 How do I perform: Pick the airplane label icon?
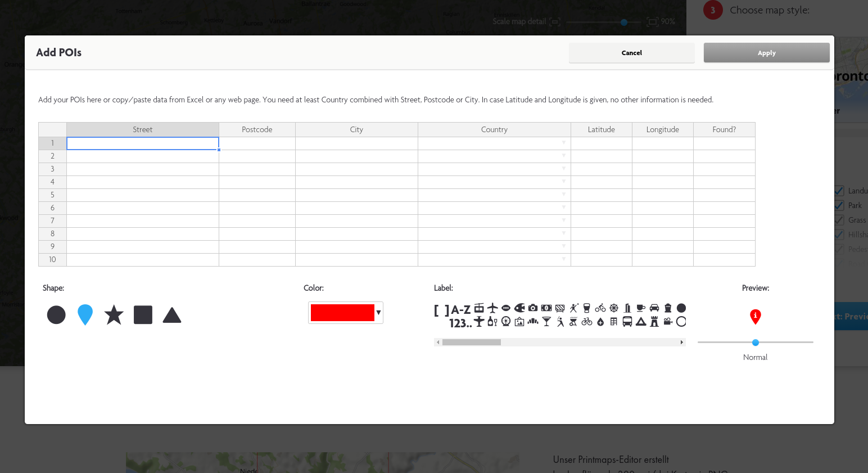click(x=492, y=308)
